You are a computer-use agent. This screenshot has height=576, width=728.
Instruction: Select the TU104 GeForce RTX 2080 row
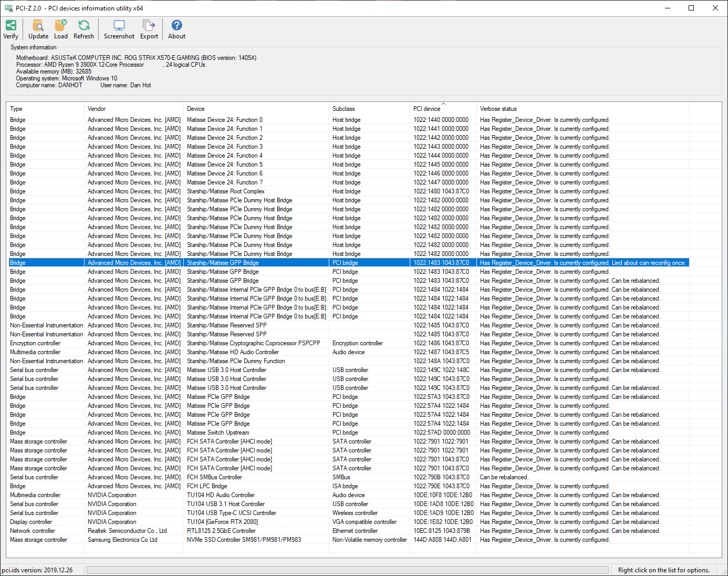[x=349, y=522]
